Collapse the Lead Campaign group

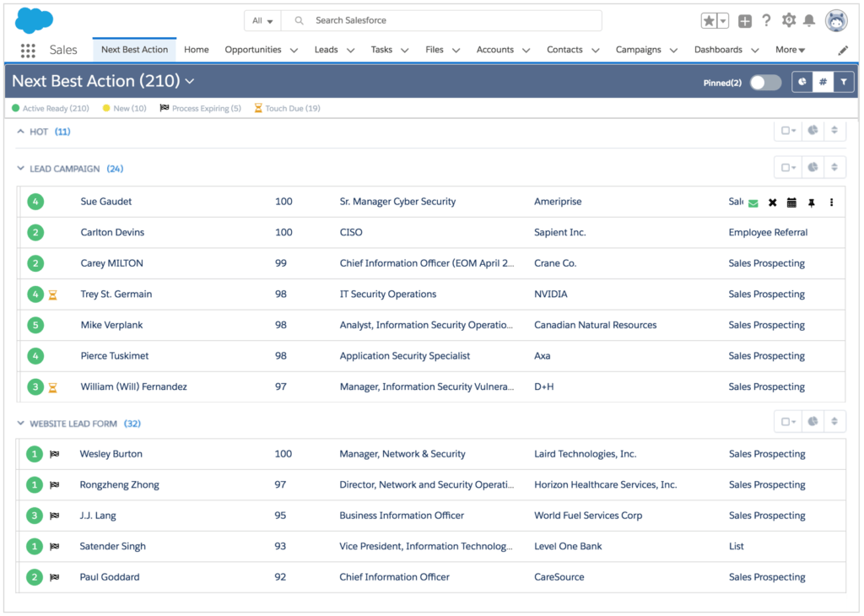21,169
